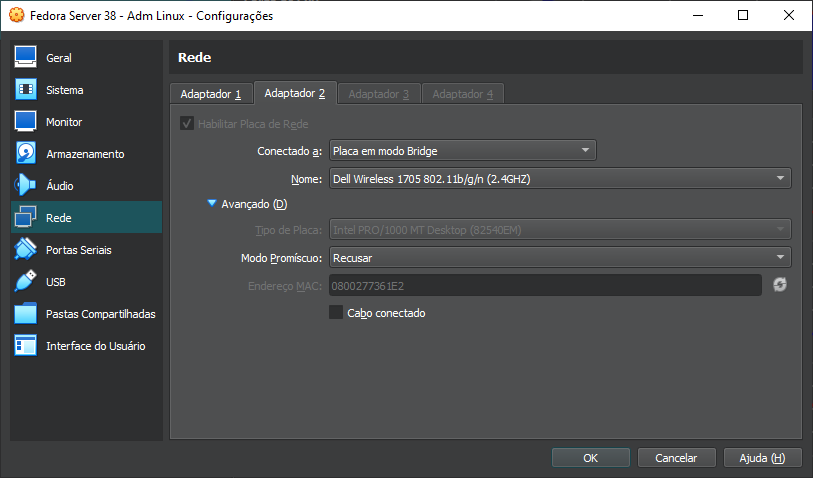Open the Monitor display icon

[x=25, y=121]
